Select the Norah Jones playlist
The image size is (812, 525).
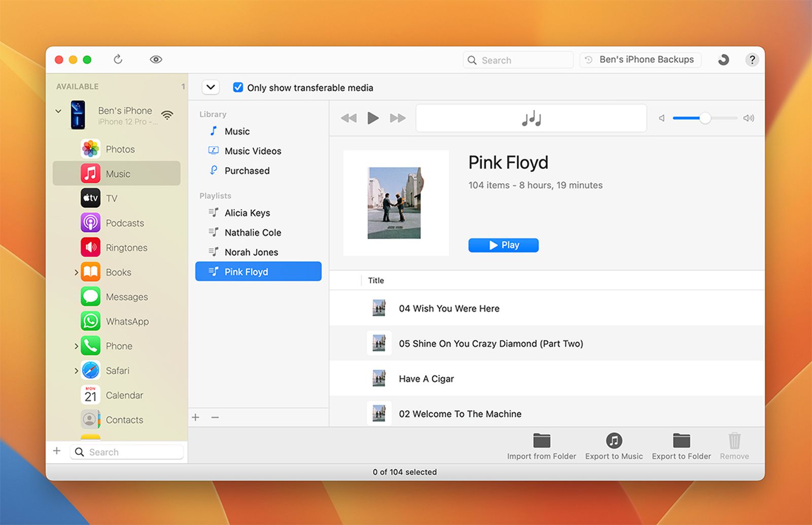coord(251,252)
